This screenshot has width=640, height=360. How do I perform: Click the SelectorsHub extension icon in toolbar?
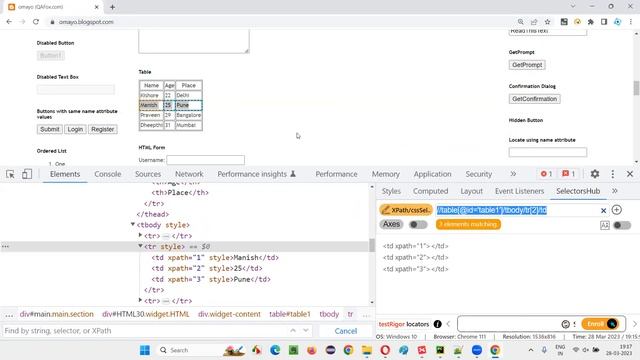coord(618,22)
